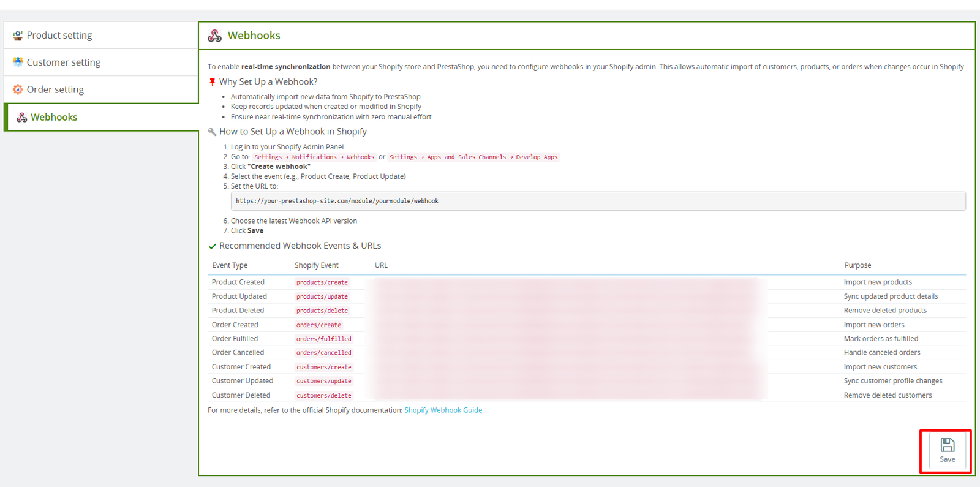
Task: Click the Sync updated product details cell
Action: (x=891, y=296)
